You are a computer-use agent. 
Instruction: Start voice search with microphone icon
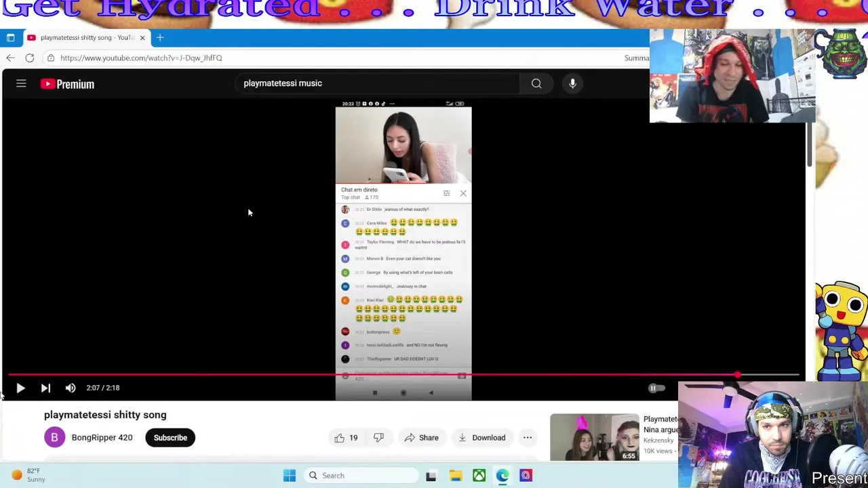[x=572, y=83]
